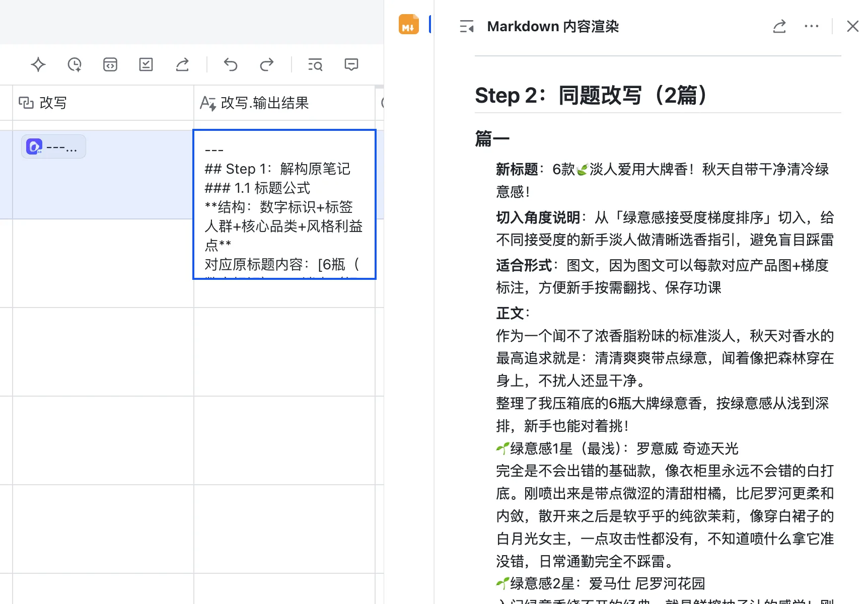
Task: Open the history clock icon
Action: (x=75, y=64)
